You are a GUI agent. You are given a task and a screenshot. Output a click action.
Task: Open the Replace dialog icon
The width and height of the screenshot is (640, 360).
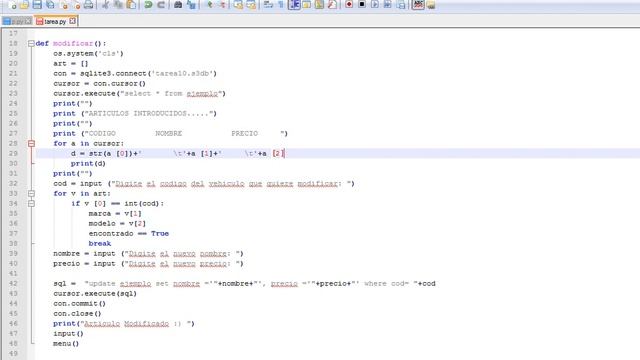click(x=191, y=5)
